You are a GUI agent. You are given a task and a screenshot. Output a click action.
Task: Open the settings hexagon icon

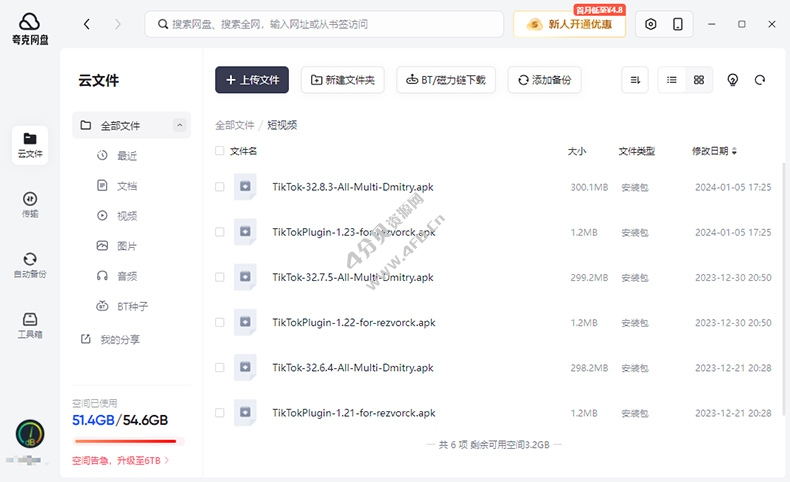[x=651, y=24]
